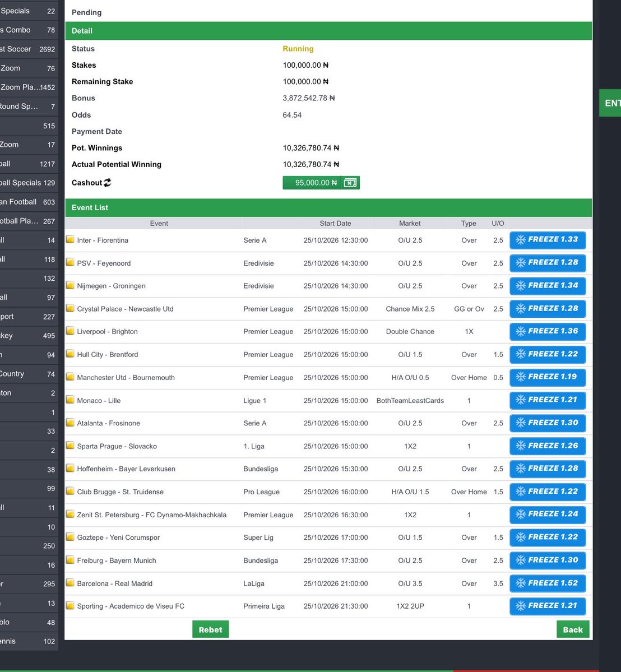Open the folder icon beside Nijmegen - Groningen
621x672 pixels.
[70, 285]
